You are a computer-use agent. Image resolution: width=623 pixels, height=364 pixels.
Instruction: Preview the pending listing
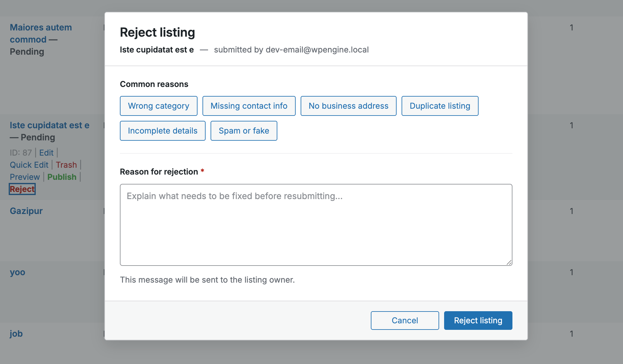click(25, 177)
